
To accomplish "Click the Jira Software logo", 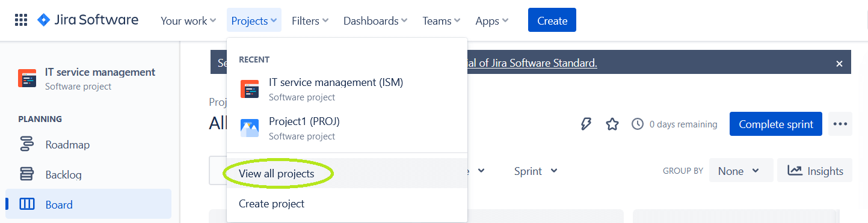I will tap(88, 20).
